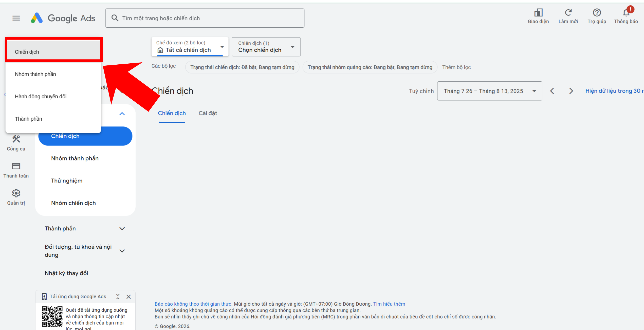Viewport: 644px width, 330px height.
Task: Open Nhóm thành phần sidebar item
Action: [x=75, y=158]
